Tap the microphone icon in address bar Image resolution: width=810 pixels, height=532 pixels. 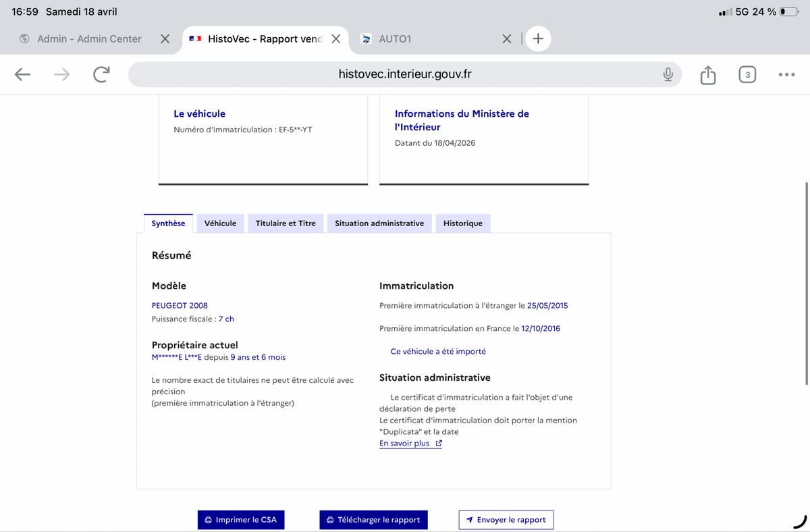(x=668, y=74)
